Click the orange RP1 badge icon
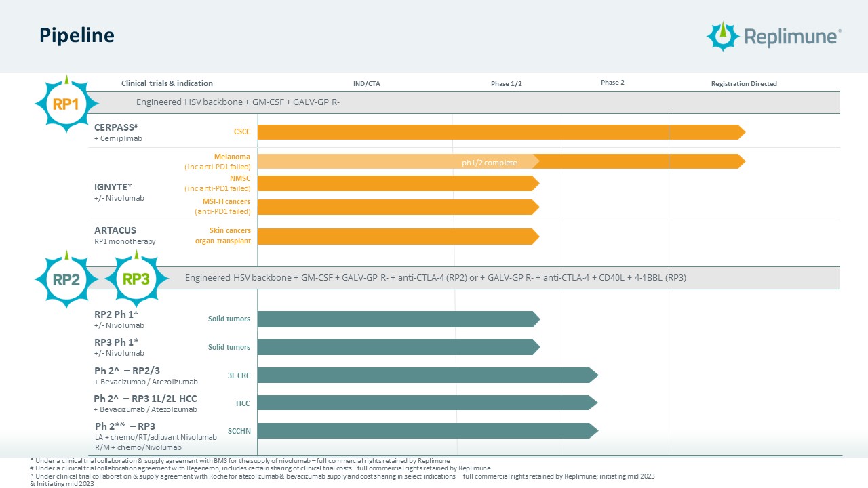The width and height of the screenshot is (868, 488). tap(66, 104)
